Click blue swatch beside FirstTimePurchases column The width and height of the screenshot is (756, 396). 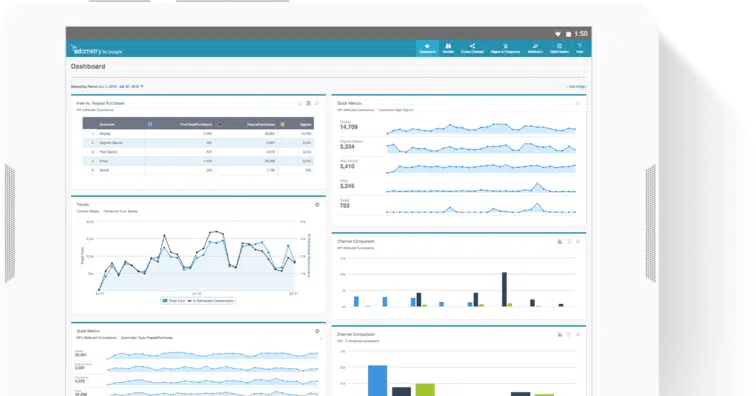(150, 124)
